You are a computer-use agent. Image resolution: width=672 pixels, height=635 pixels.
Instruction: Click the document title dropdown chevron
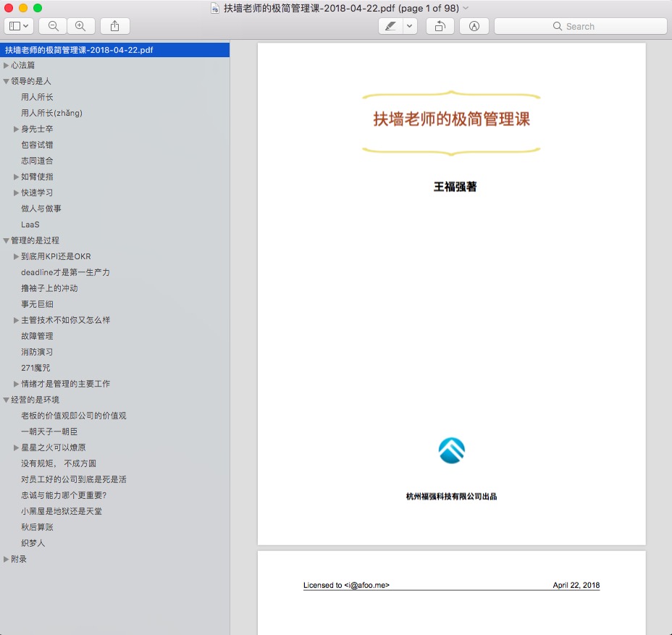466,8
